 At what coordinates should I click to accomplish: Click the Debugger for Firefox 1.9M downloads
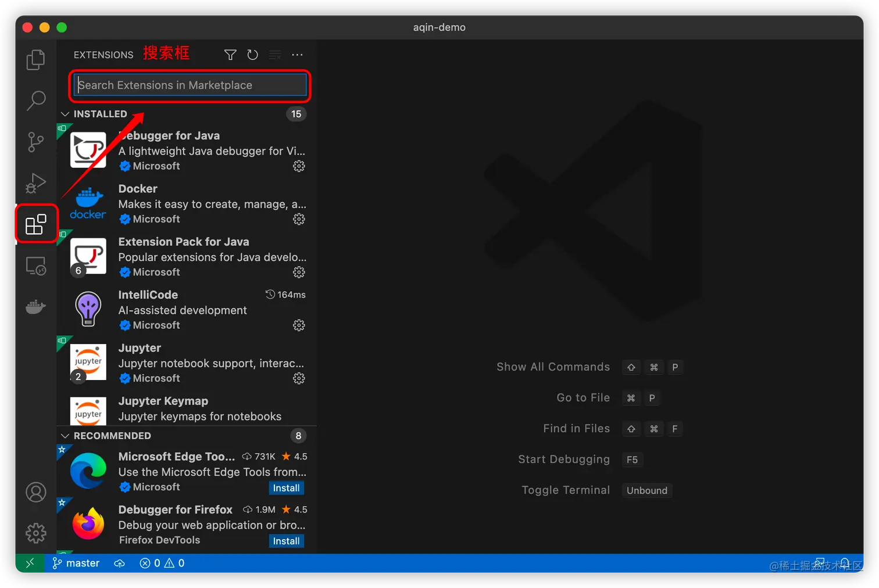[x=259, y=510]
